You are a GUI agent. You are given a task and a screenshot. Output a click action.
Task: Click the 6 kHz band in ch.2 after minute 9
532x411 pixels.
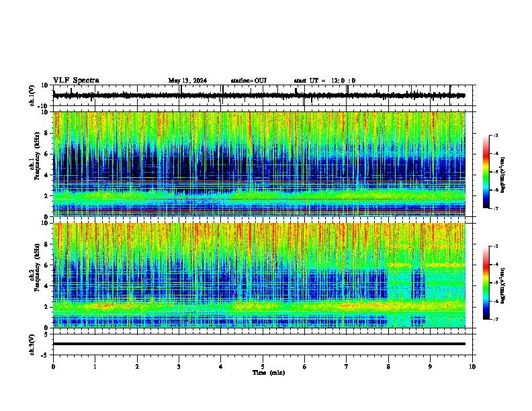[445, 265]
